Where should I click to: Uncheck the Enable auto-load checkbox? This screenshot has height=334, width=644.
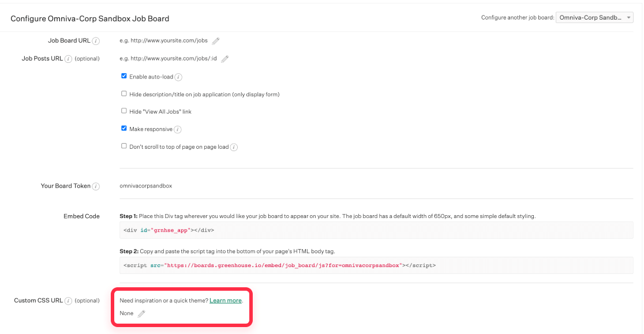123,76
